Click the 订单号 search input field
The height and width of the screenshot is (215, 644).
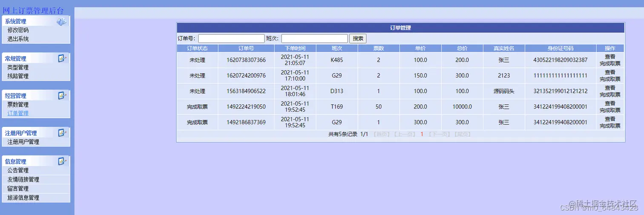coord(231,38)
